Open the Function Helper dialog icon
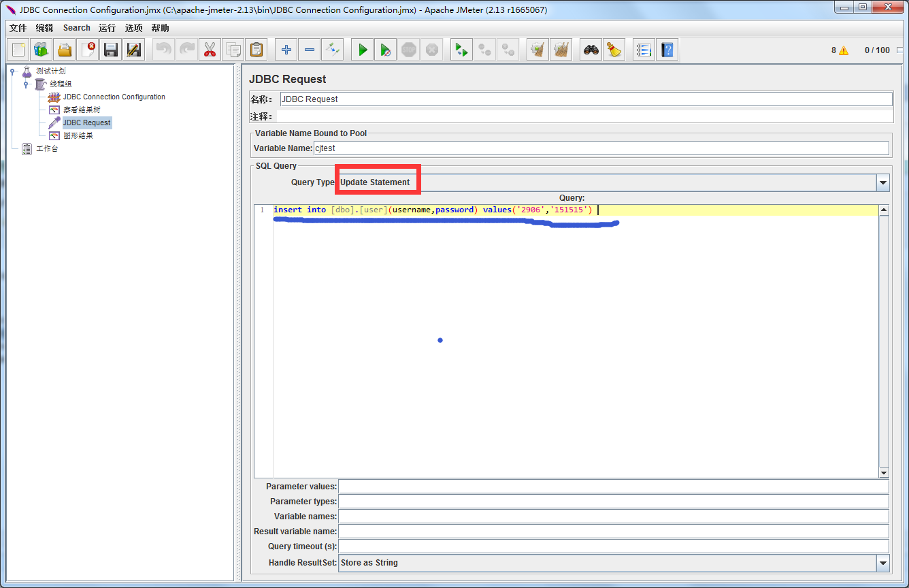The image size is (909, 588). pos(644,50)
